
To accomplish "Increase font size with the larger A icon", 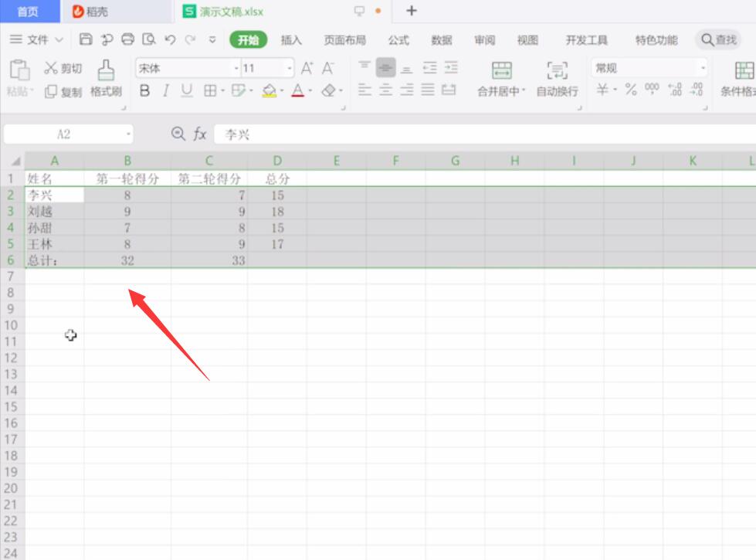I will tap(307, 68).
